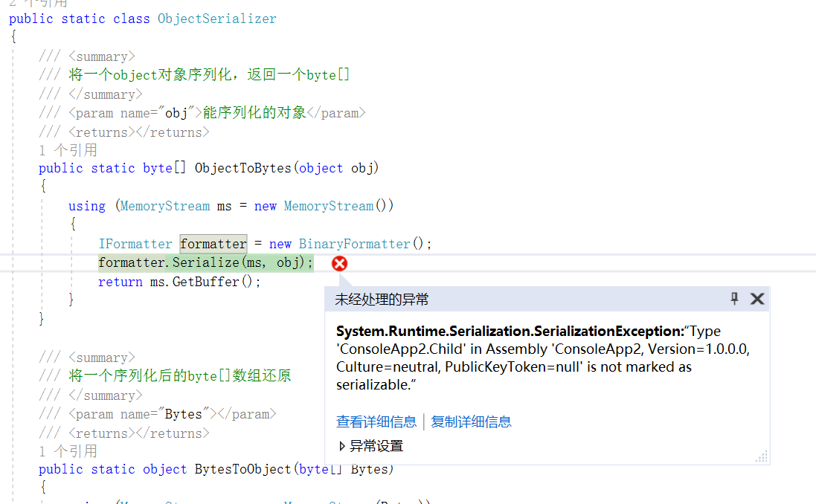
Task: Close the unhandled exception popup
Action: (x=757, y=299)
